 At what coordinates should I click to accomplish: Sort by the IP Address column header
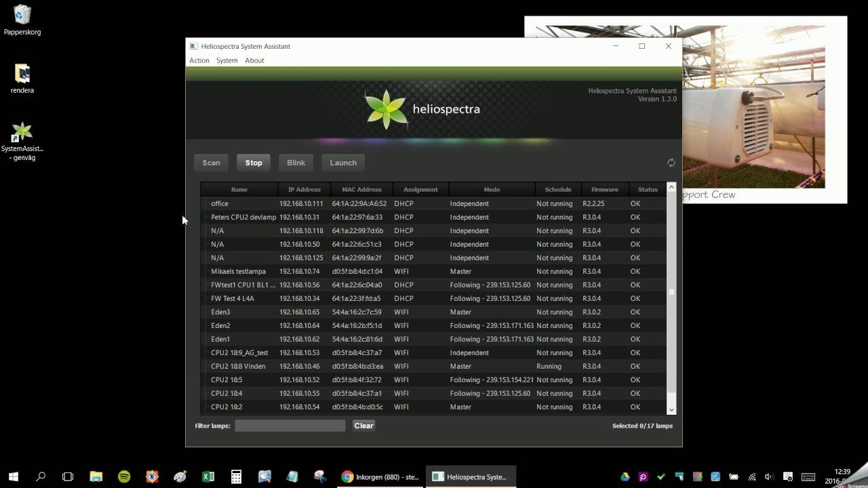pyautogui.click(x=304, y=190)
